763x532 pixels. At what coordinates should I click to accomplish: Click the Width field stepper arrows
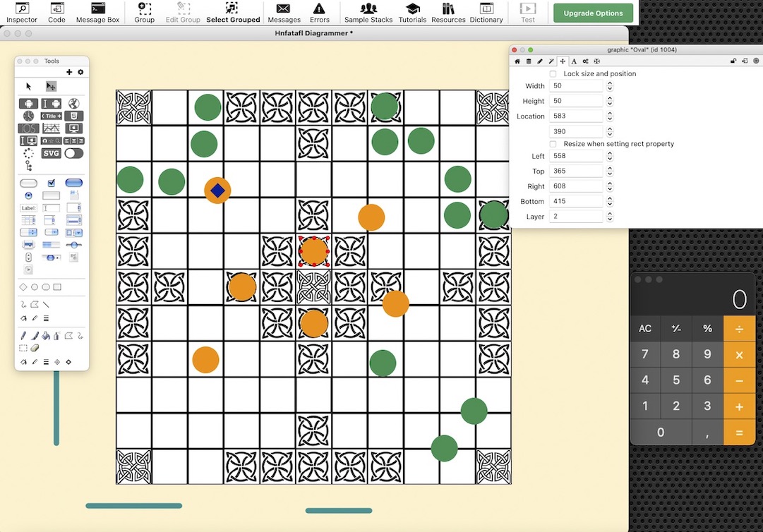(610, 86)
